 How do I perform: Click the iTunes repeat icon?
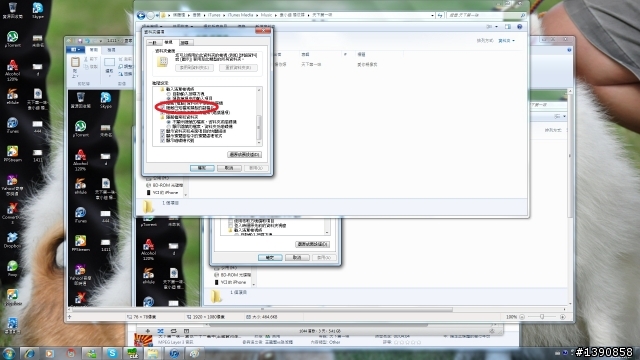(x=173, y=331)
